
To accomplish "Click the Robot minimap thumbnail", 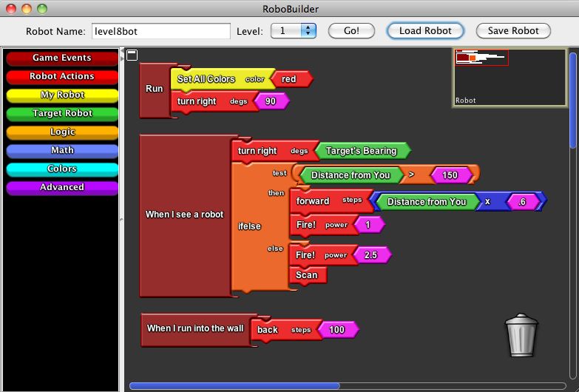I will pyautogui.click(x=509, y=78).
